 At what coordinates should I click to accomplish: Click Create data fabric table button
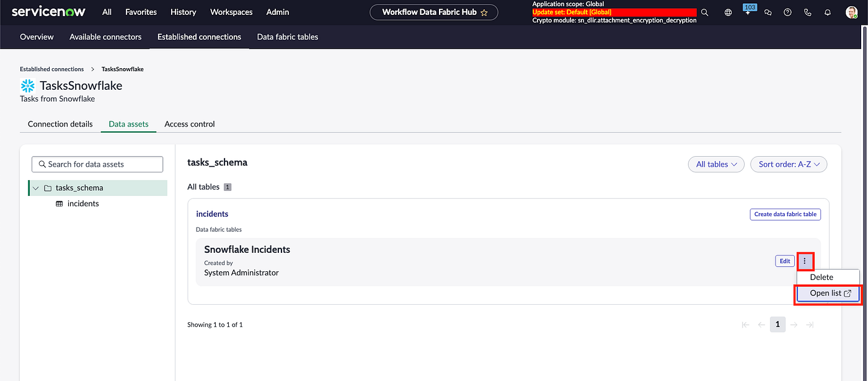785,214
